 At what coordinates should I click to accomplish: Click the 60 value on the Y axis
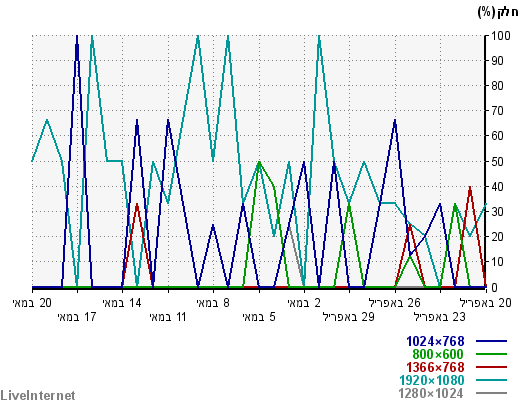[x=497, y=136]
